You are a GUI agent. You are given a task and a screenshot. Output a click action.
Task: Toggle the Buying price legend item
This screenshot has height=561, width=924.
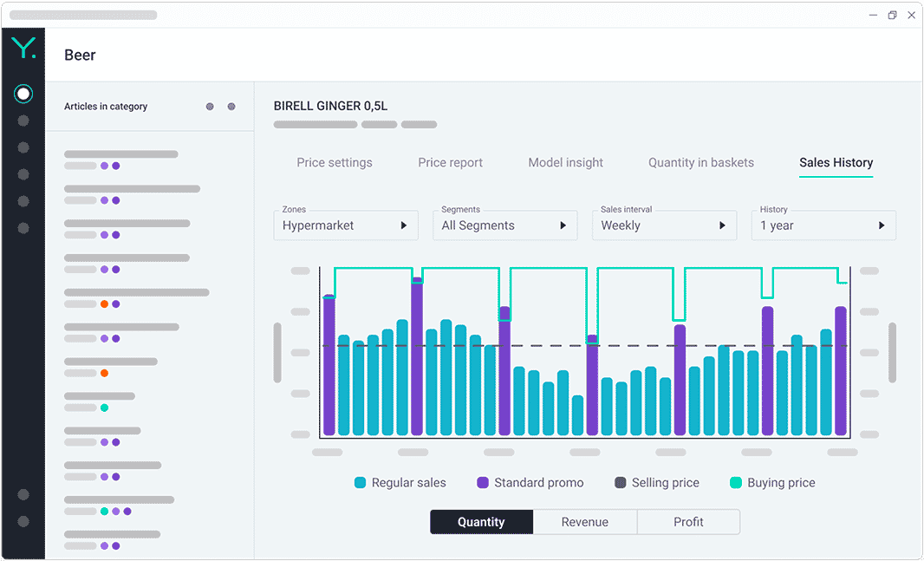[x=772, y=483]
